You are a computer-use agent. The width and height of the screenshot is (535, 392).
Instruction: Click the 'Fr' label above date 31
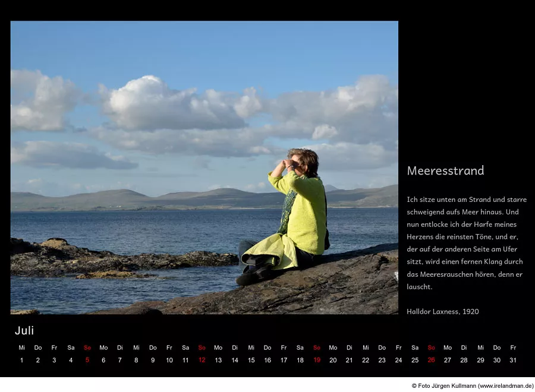[x=513, y=347]
